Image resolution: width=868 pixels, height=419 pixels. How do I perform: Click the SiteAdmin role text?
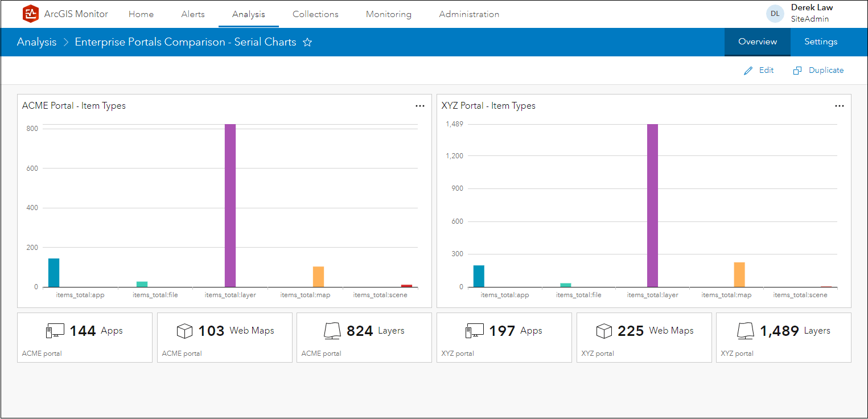[x=810, y=19]
